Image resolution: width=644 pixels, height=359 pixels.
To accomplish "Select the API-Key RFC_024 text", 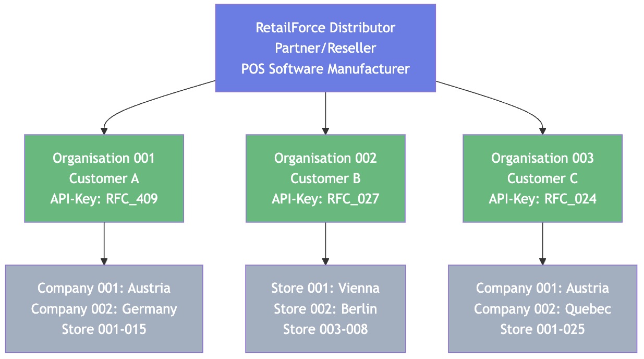I will pos(542,199).
